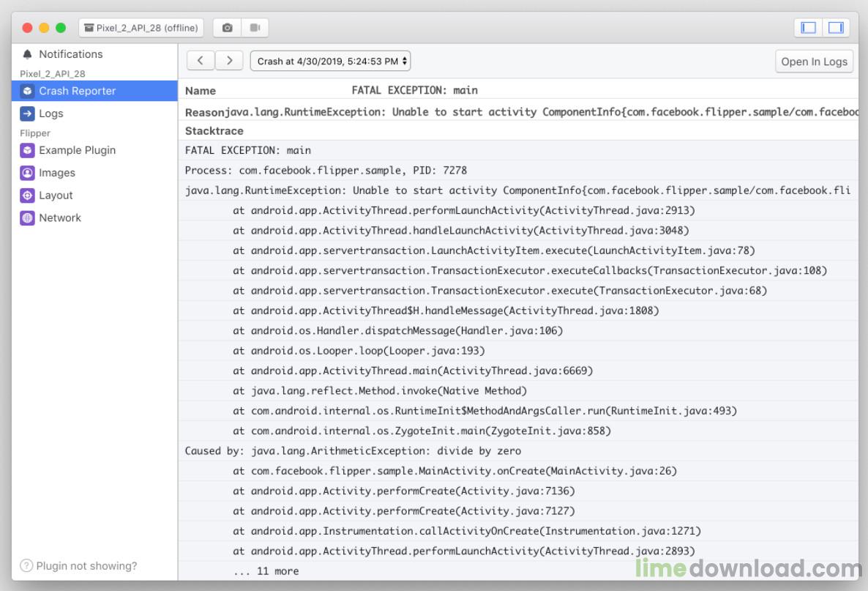Click the Notifications bell icon
The image size is (868, 591).
[28, 54]
